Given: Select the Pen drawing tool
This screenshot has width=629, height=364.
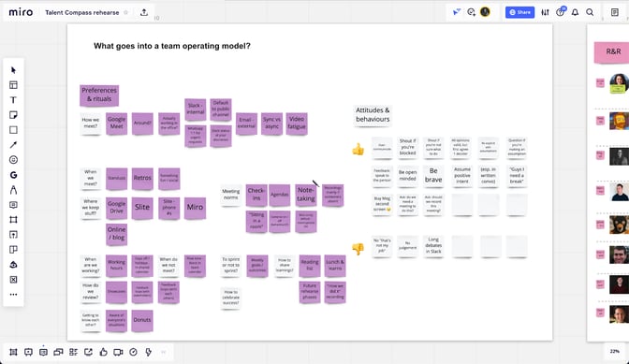Looking at the screenshot, I should [13, 190].
